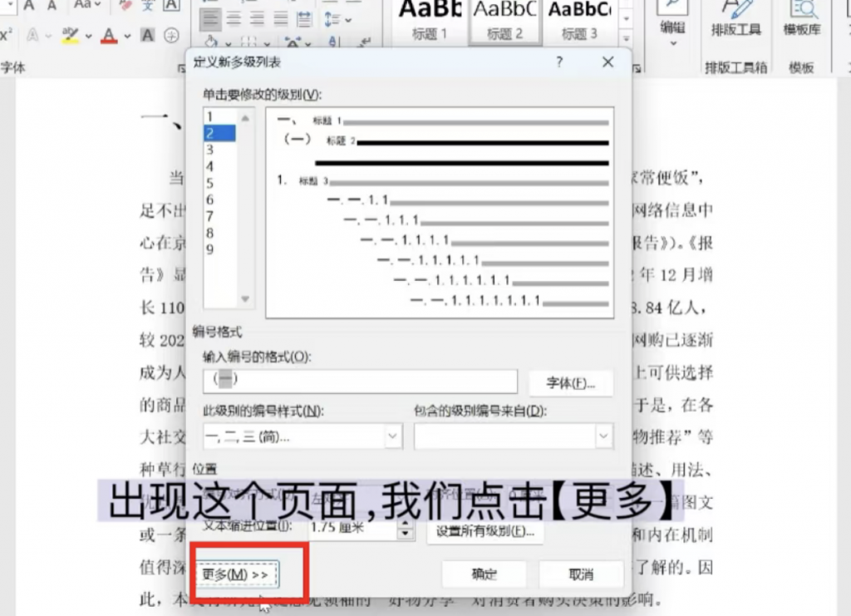Click the character shading icon
The image size is (851, 616).
(x=148, y=36)
